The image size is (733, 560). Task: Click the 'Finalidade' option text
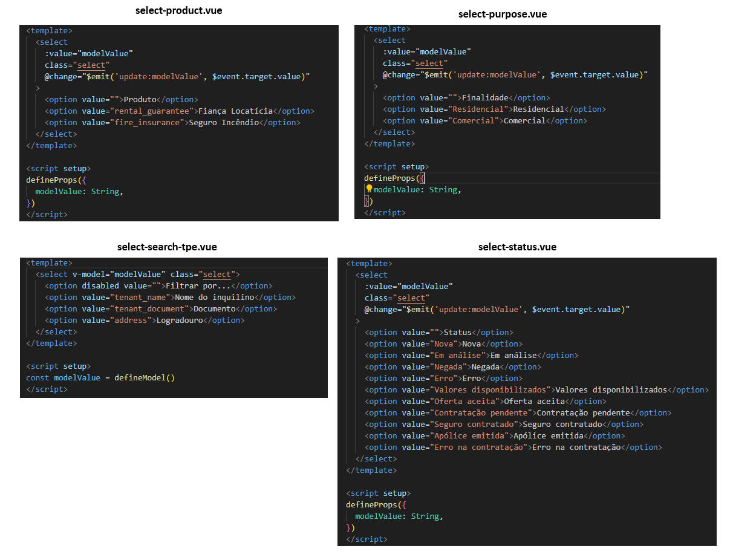point(485,98)
